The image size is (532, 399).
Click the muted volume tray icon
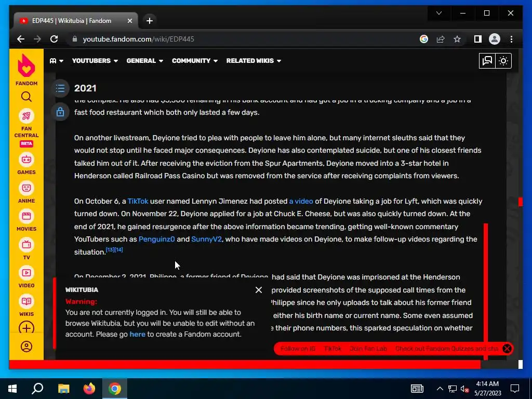(465, 389)
